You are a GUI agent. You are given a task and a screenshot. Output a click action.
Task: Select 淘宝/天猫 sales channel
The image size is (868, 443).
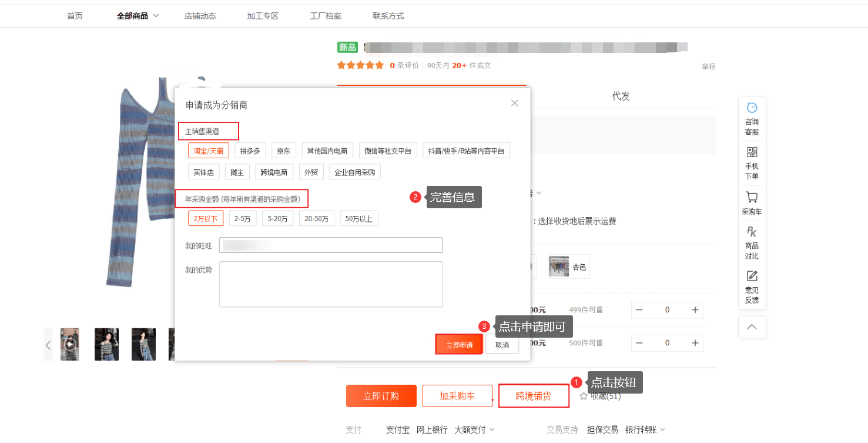[x=209, y=151]
